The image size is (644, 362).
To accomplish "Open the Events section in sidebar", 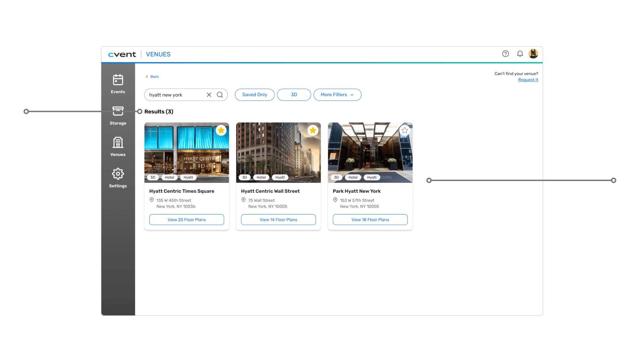I will click(x=118, y=84).
